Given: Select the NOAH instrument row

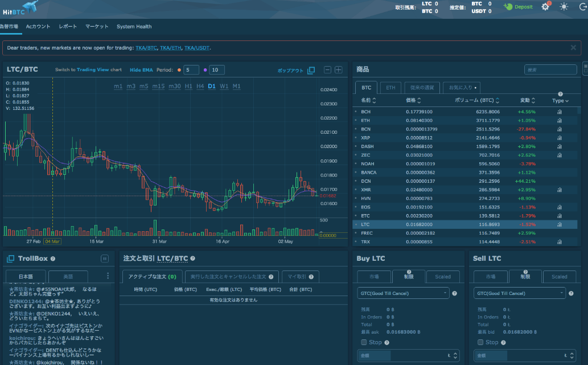Looking at the screenshot, I should 465,164.
